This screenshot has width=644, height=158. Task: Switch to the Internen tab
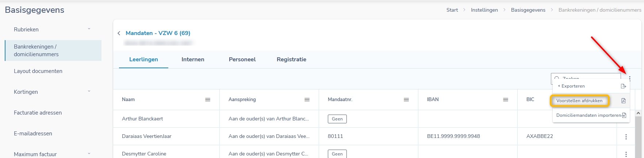[x=193, y=59]
